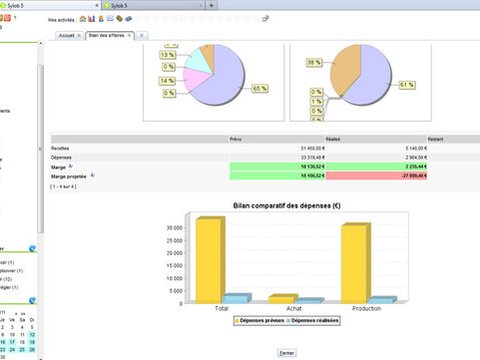Viewport: 480px width, 360px height.
Task: Click the Dépenses réalisées legend entry
Action: click(312, 321)
